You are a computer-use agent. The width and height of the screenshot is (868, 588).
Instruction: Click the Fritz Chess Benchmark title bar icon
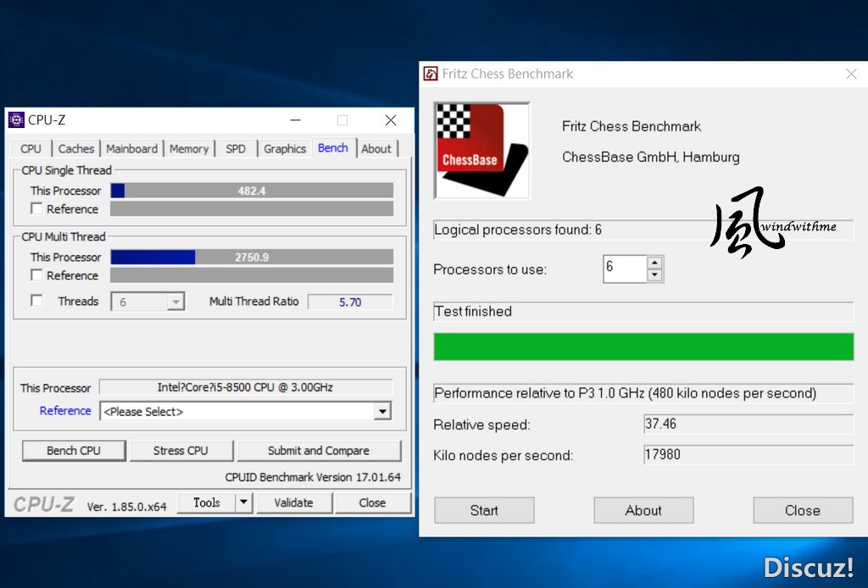click(x=431, y=74)
